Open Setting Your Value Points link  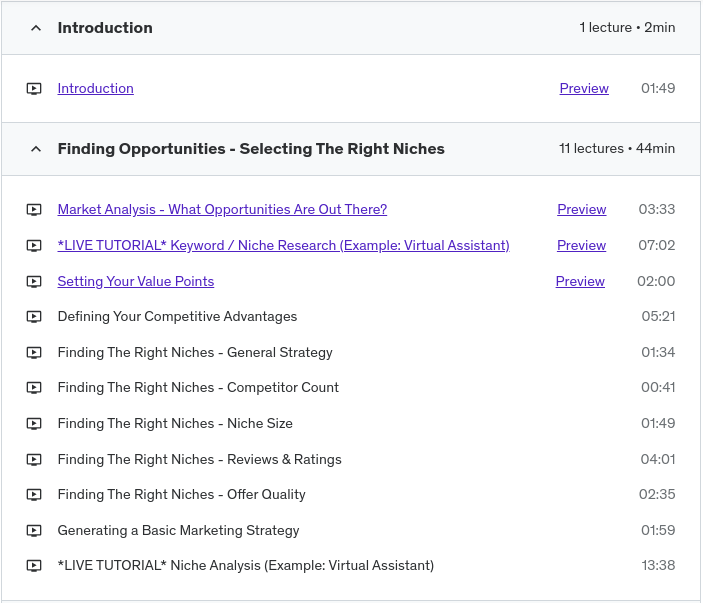pos(136,282)
